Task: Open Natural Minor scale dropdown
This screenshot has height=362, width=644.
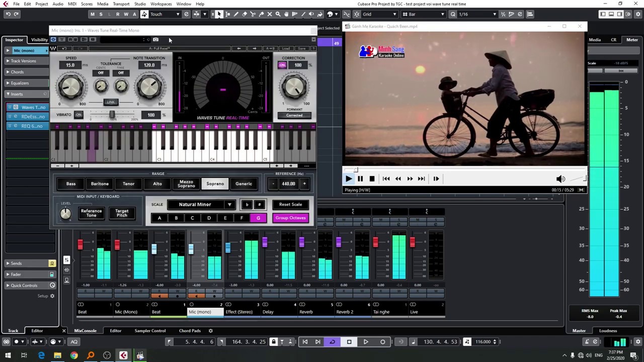Action: point(200,205)
